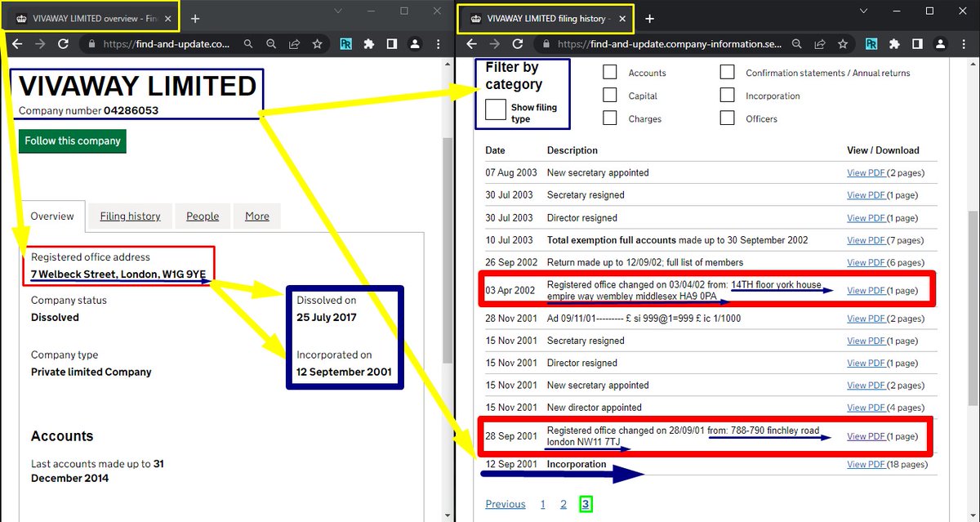Open the tab search chevron in the right window

pos(864,11)
